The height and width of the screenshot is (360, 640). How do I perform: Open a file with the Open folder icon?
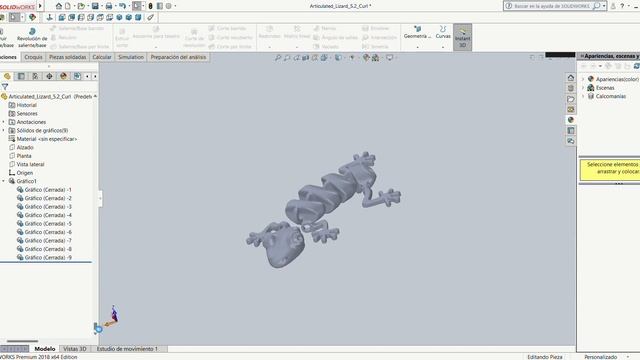pyautogui.click(x=81, y=6)
